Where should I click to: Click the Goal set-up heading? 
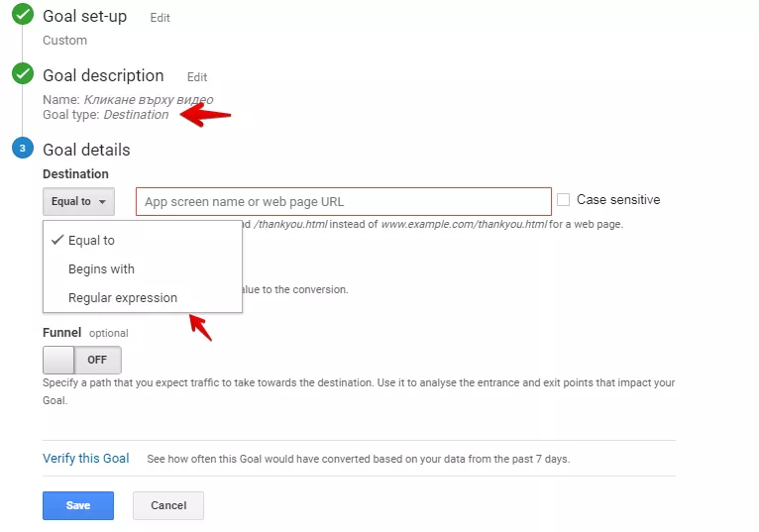[x=84, y=16]
